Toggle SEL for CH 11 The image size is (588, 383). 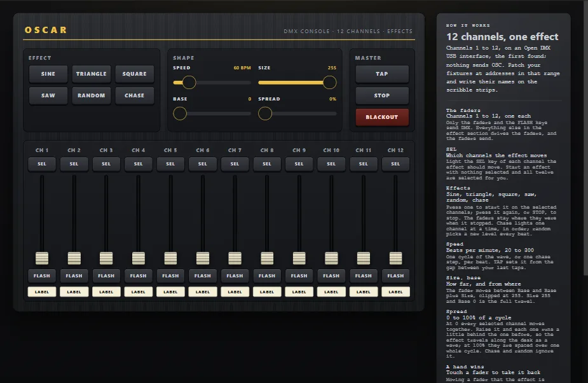(364, 164)
